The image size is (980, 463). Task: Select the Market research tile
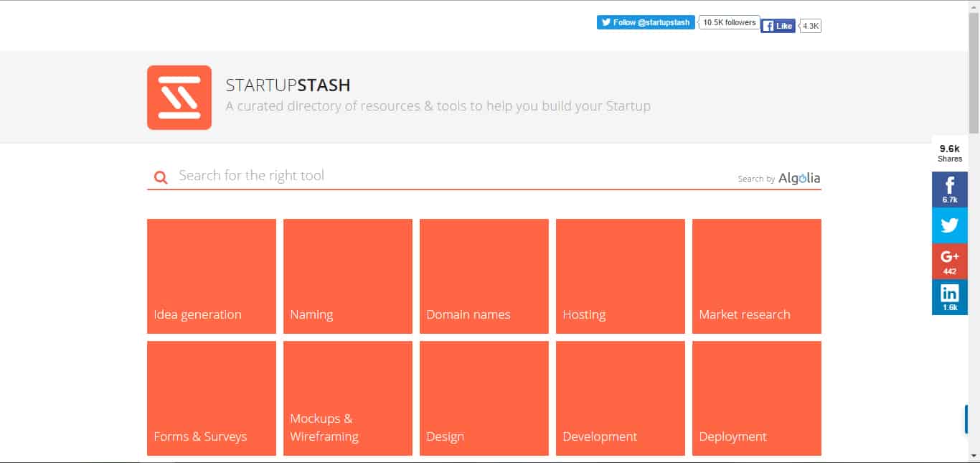click(756, 276)
